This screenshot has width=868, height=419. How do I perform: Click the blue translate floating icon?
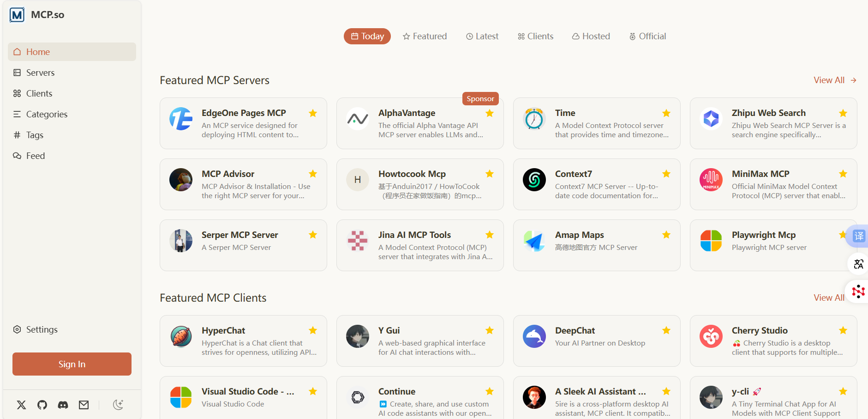click(x=859, y=236)
